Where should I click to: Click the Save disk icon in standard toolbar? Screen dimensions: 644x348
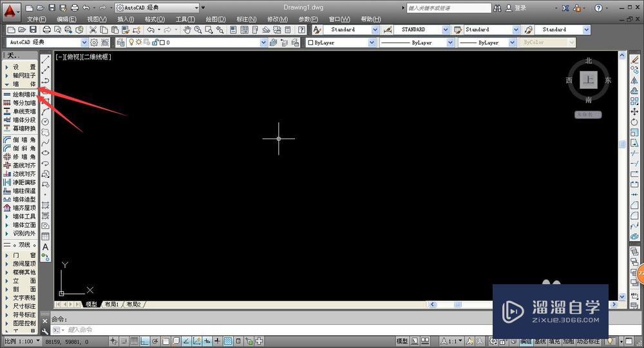[x=33, y=30]
